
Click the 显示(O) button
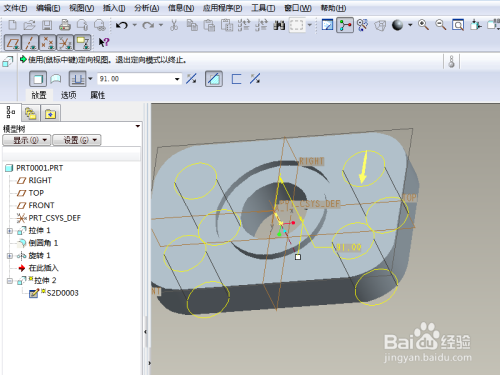[x=27, y=140]
